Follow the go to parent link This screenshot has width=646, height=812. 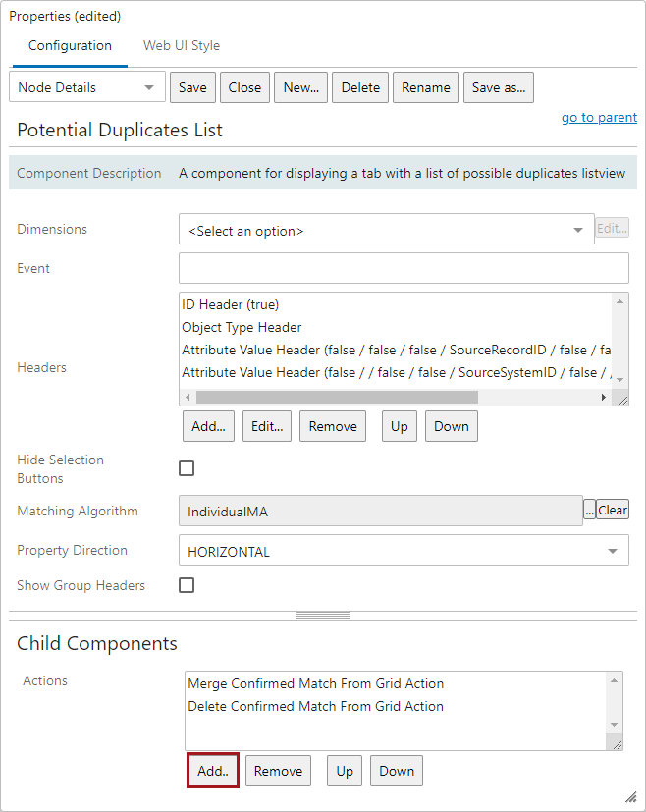pyautogui.click(x=599, y=118)
